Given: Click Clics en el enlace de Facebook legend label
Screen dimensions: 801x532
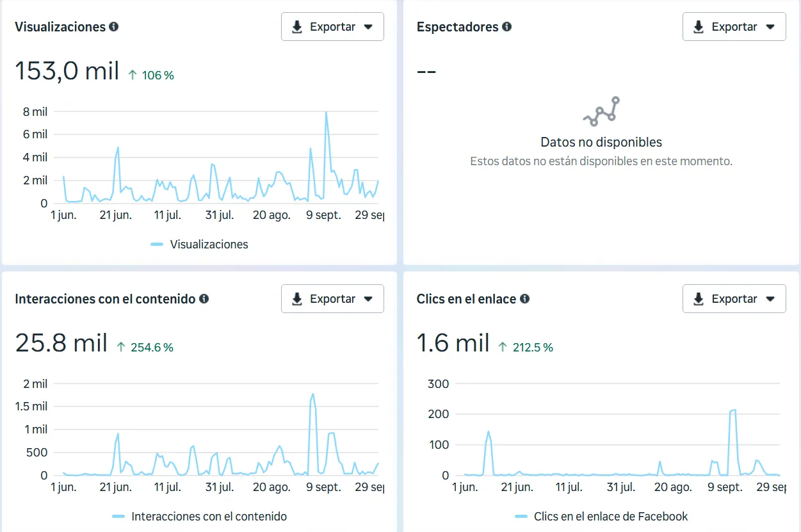Looking at the screenshot, I should [611, 517].
